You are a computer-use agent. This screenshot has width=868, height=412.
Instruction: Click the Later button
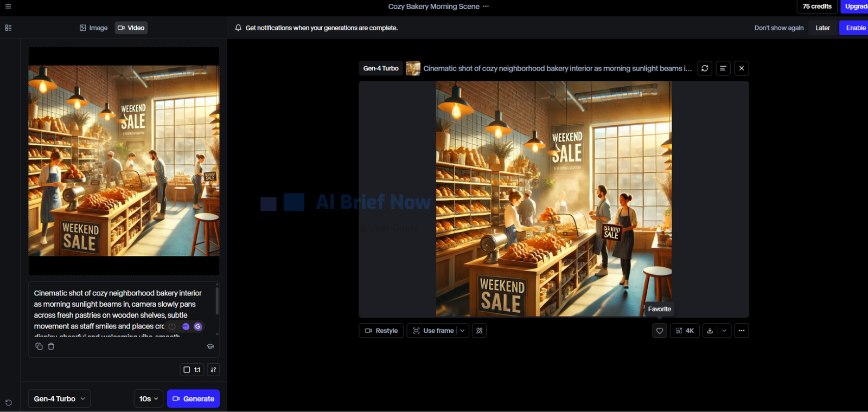coord(822,28)
